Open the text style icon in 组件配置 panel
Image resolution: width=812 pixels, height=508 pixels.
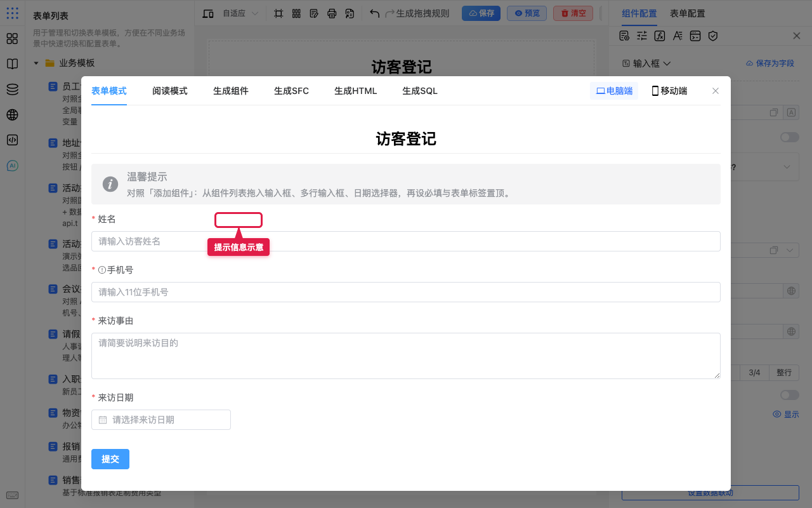point(678,36)
